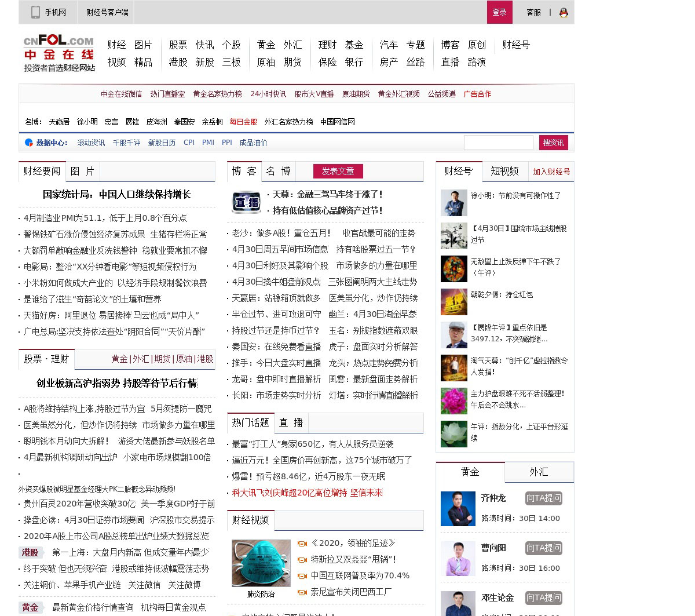Viewport: 695px width, 616px height.
Task: Click the 发表文章 button
Action: [338, 172]
